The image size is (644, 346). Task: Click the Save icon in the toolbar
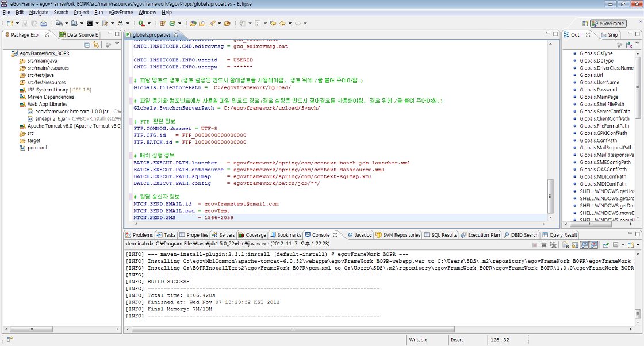click(x=25, y=24)
